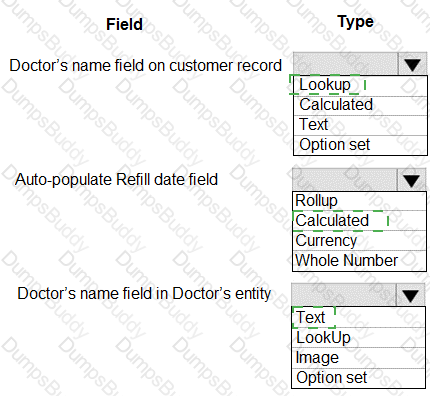The height and width of the screenshot is (396, 430).
Task: Select Lookup in the first type list
Action: (360, 86)
